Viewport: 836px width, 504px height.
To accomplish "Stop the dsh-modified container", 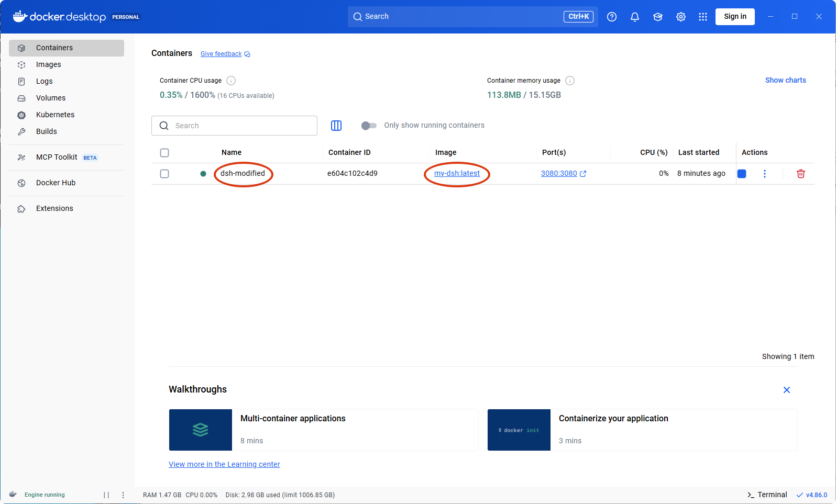I will 742,174.
